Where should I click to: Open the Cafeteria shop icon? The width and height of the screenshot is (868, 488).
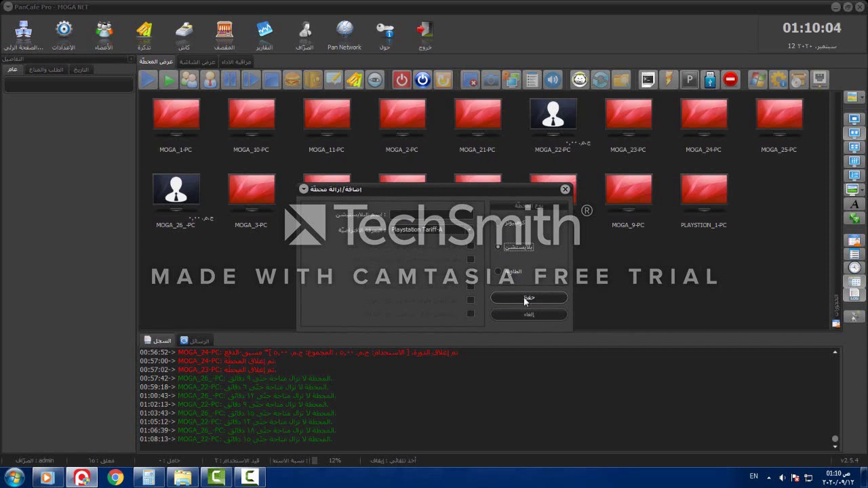click(x=224, y=35)
